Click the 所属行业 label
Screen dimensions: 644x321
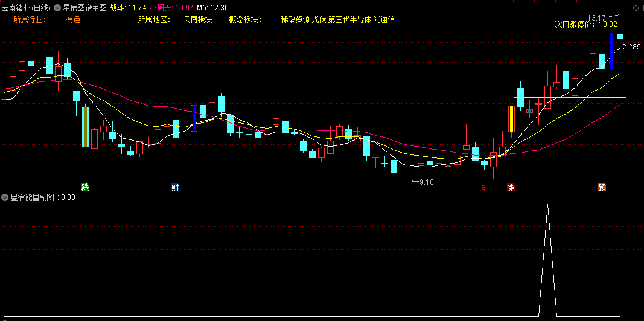30,19
